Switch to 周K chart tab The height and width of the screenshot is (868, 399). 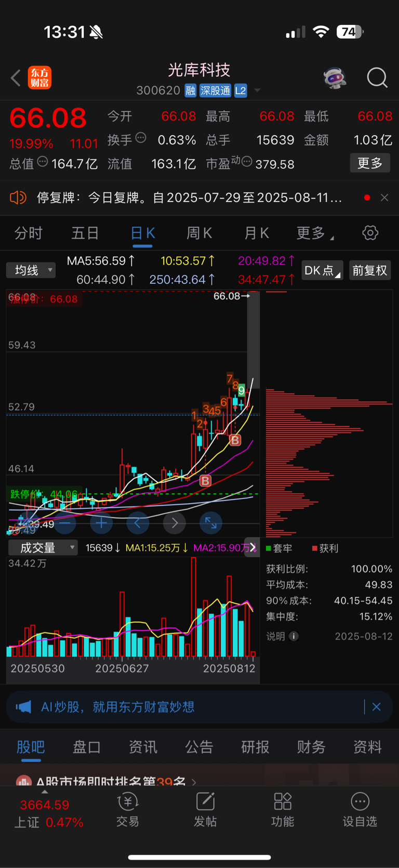point(199,233)
